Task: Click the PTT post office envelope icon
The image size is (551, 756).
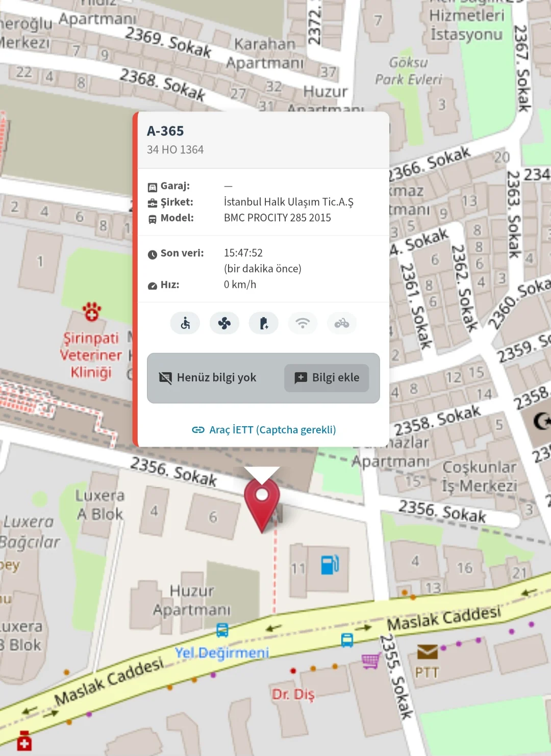Action: [x=427, y=651]
